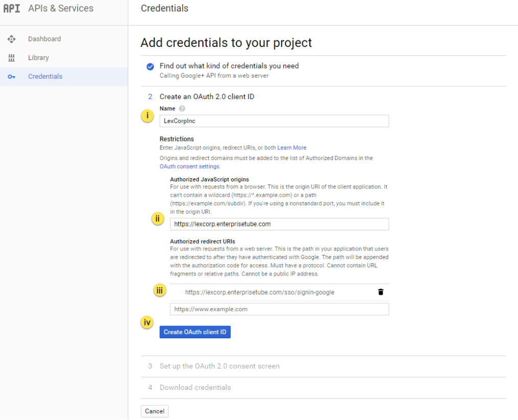Select Credentials in the sidebar

click(45, 77)
